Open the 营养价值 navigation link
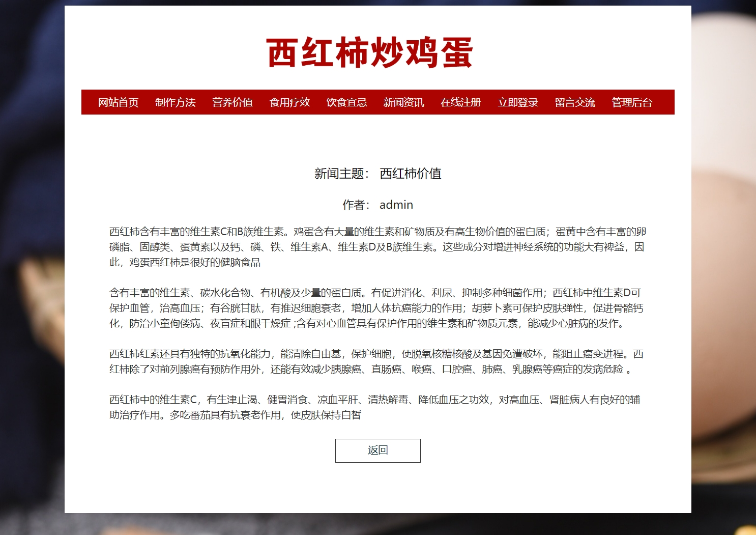The image size is (756, 535). [232, 102]
